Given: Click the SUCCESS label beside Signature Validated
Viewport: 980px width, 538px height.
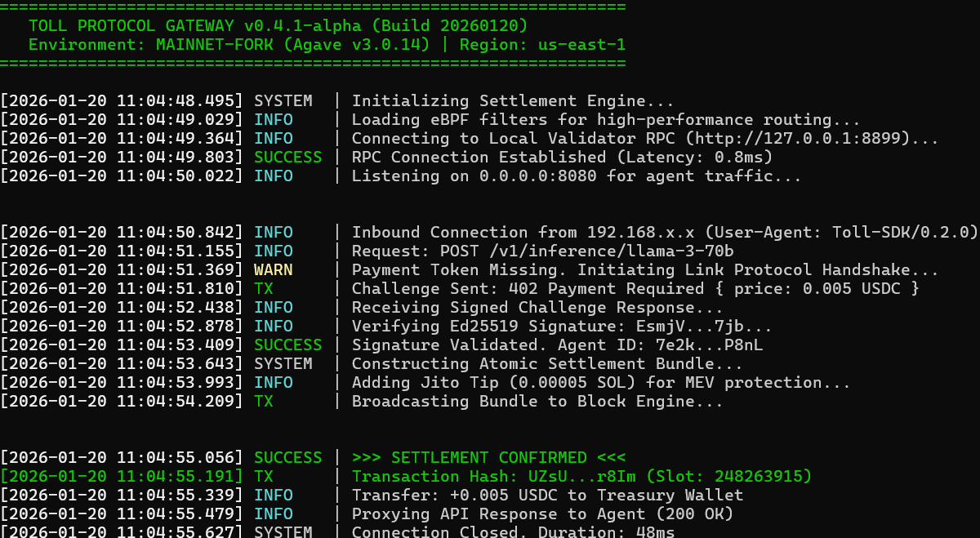Looking at the screenshot, I should click(288, 345).
